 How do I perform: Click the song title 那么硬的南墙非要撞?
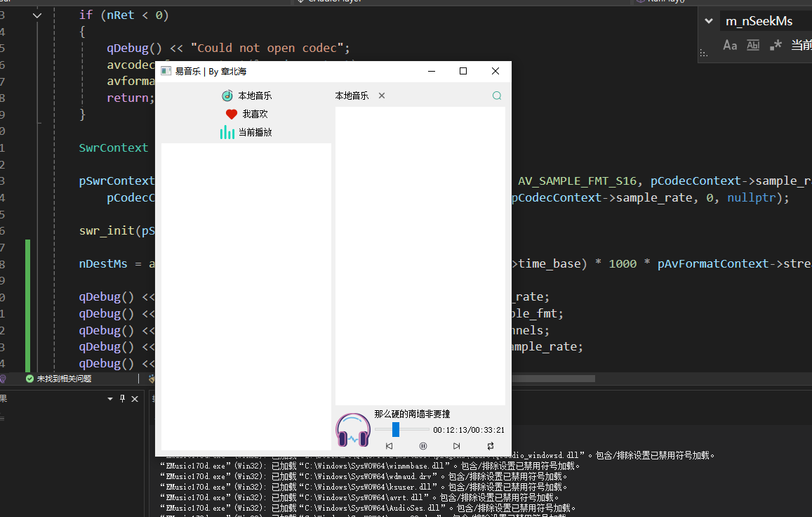[x=412, y=414]
